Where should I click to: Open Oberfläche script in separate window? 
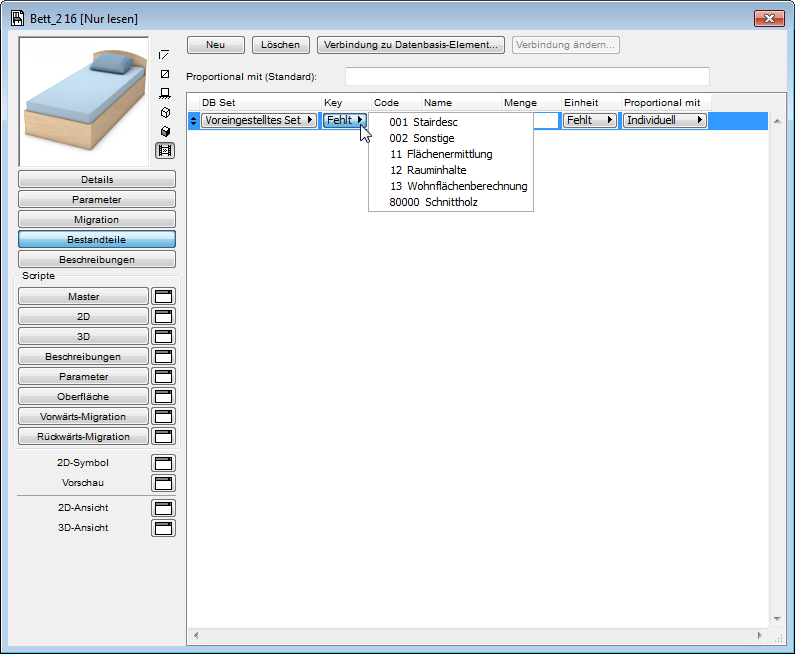pyautogui.click(x=163, y=396)
